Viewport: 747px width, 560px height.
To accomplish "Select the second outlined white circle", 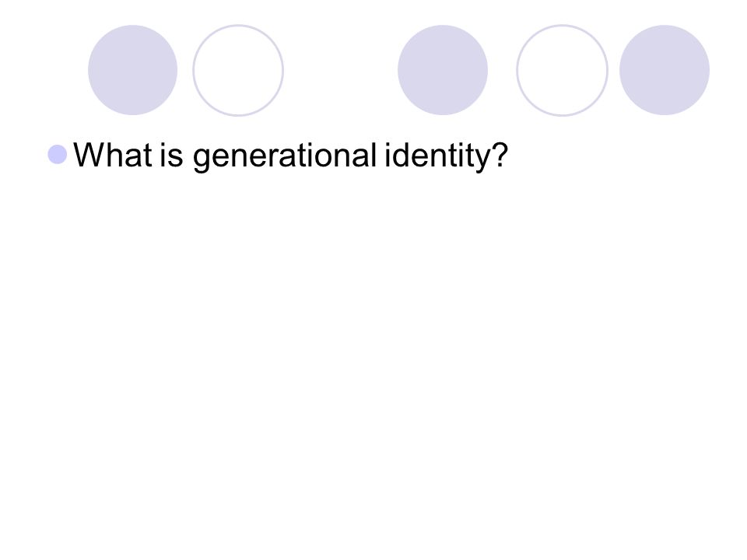I will point(562,70).
